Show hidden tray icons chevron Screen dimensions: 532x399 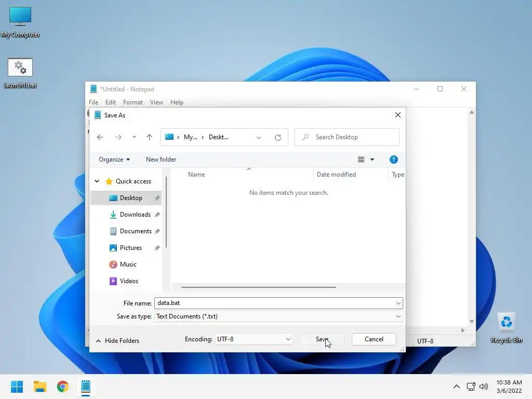point(457,387)
